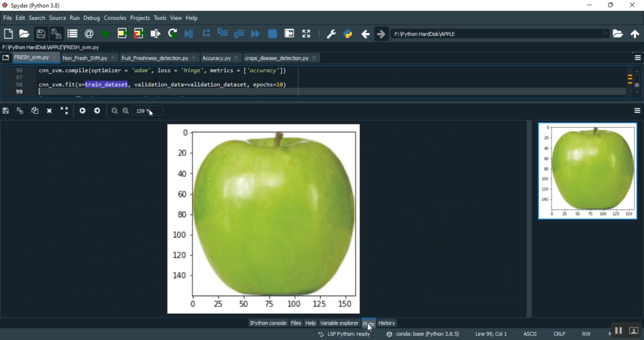Open Preferences via the wrench icon
The width and height of the screenshot is (644, 340).
click(x=331, y=34)
